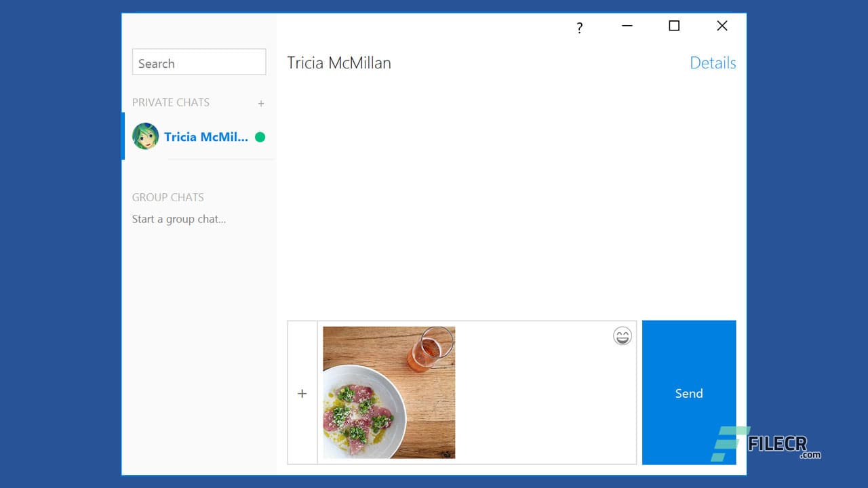The image size is (868, 488).
Task: Switch to the Group Chats section
Action: (167, 197)
